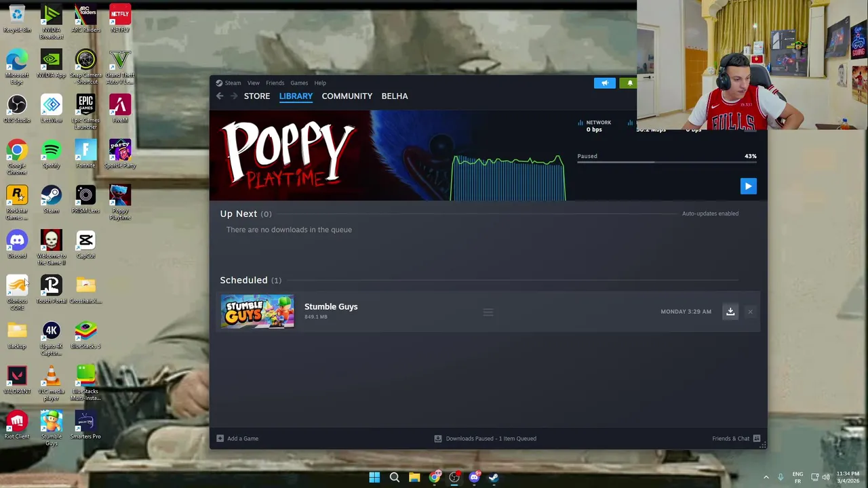Select the VLC media player desktop icon
This screenshot has height=488, width=868.
[x=51, y=384]
